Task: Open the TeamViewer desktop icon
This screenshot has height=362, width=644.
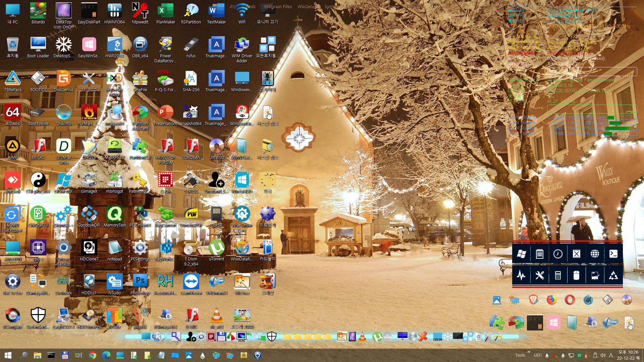Action: (191, 284)
